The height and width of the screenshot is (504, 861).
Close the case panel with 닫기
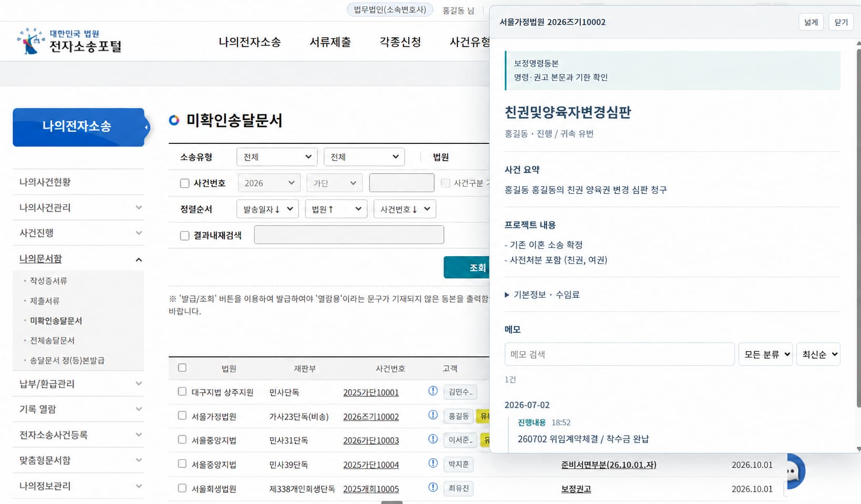pos(841,22)
